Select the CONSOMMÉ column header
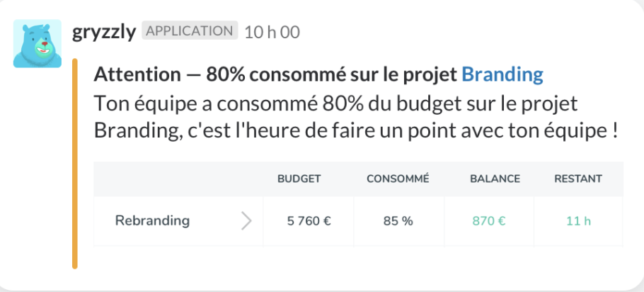644x292 pixels. coord(398,179)
